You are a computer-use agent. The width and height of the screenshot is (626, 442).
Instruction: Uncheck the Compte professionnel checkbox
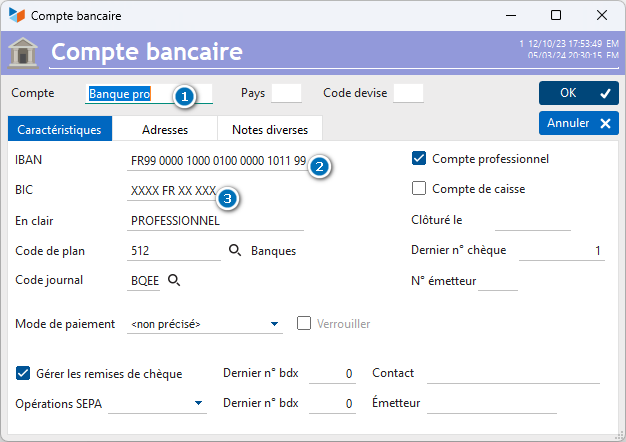click(x=419, y=158)
